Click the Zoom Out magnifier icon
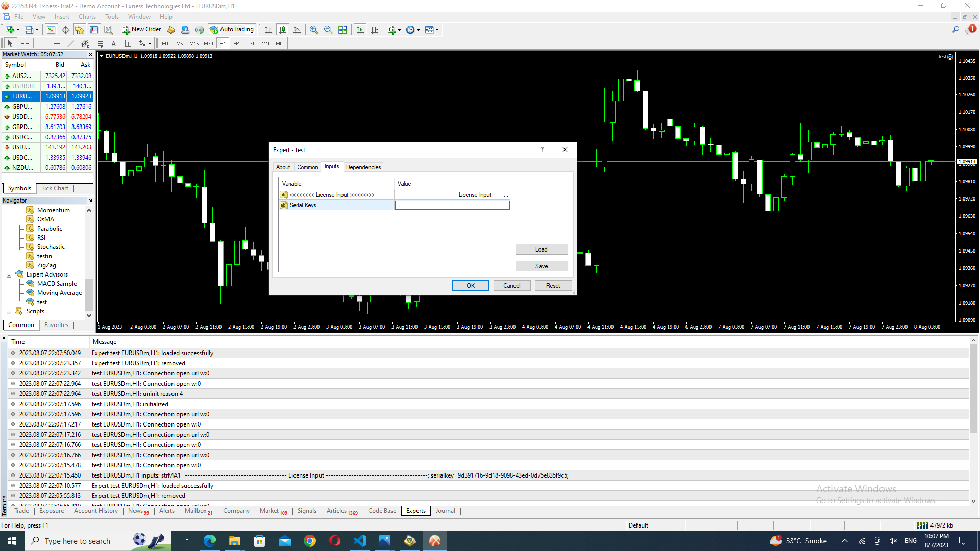Image resolution: width=980 pixels, height=551 pixels. point(328,30)
